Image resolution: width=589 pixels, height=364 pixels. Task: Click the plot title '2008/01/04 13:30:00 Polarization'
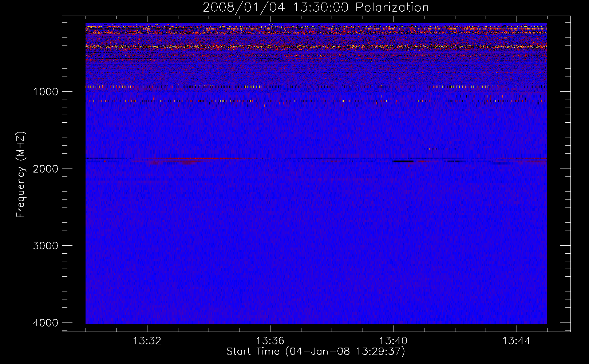coord(316,8)
